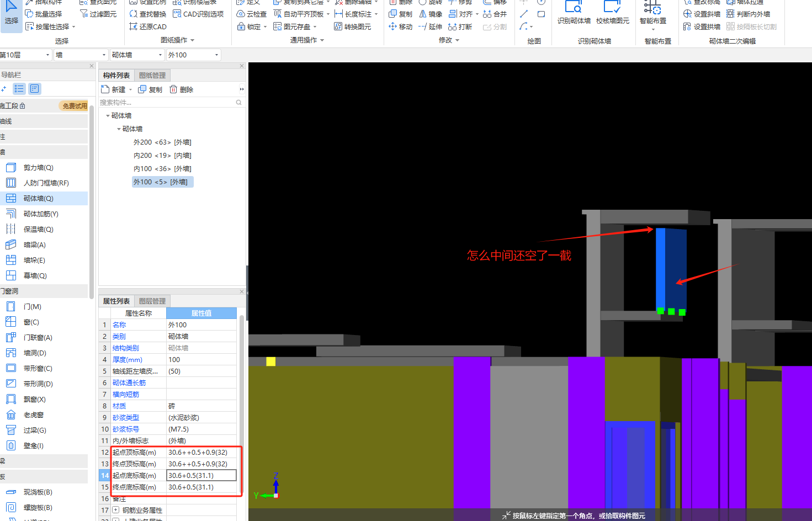812x521 pixels.
Task: Click 设置斜墙 tool
Action: click(702, 14)
